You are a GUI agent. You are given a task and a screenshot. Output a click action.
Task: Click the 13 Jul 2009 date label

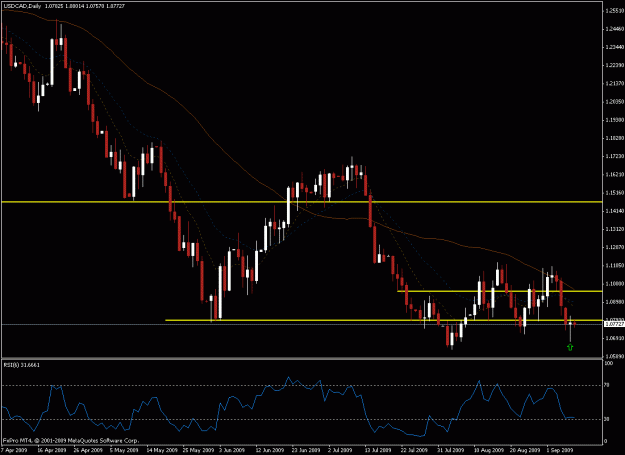[x=379, y=450]
